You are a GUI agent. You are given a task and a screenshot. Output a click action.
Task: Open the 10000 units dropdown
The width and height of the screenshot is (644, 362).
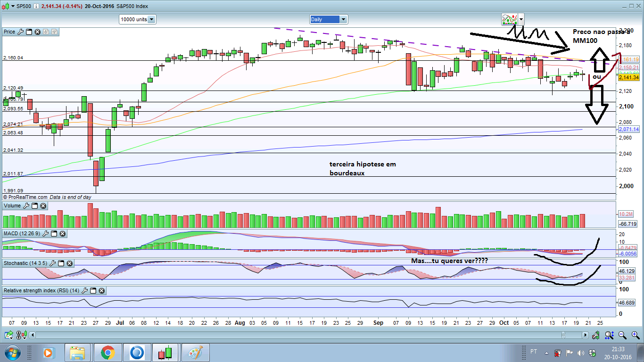(138, 19)
